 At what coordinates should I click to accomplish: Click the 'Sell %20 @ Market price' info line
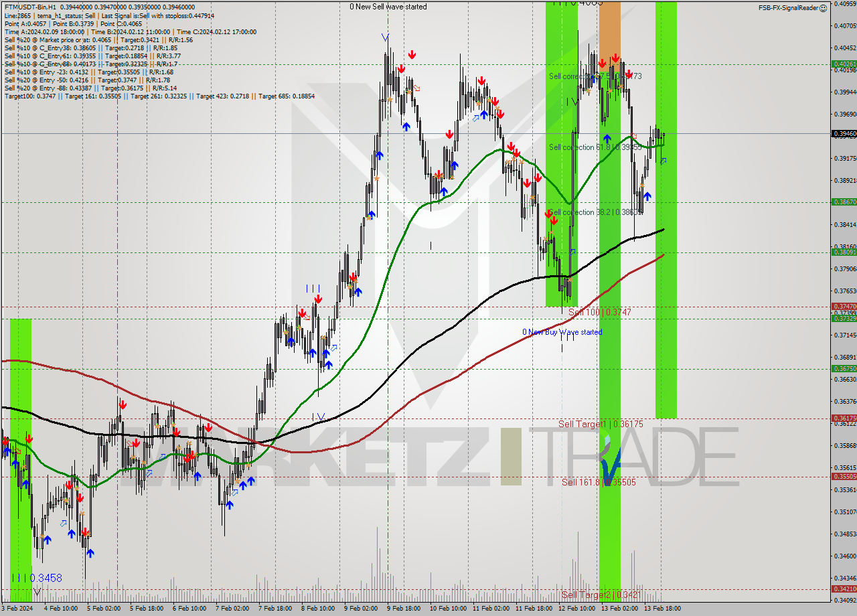[x=98, y=40]
